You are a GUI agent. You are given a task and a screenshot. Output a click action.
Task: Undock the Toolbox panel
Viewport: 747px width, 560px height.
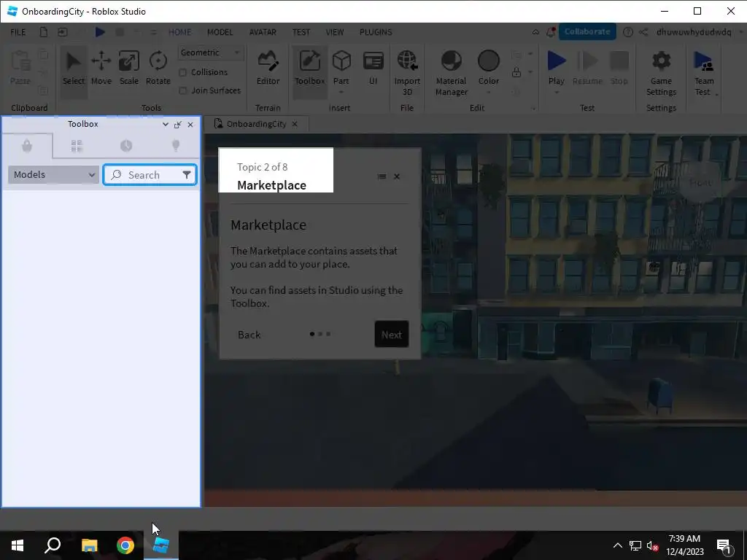[x=178, y=124]
